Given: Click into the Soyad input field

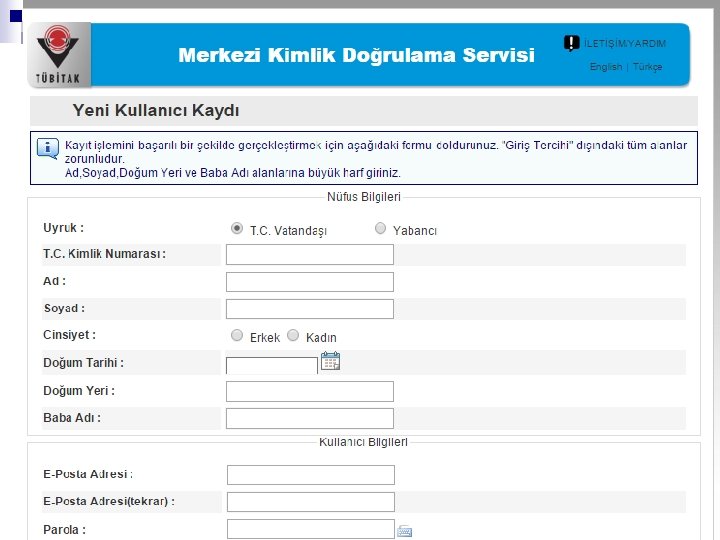Looking at the screenshot, I should pyautogui.click(x=309, y=309).
